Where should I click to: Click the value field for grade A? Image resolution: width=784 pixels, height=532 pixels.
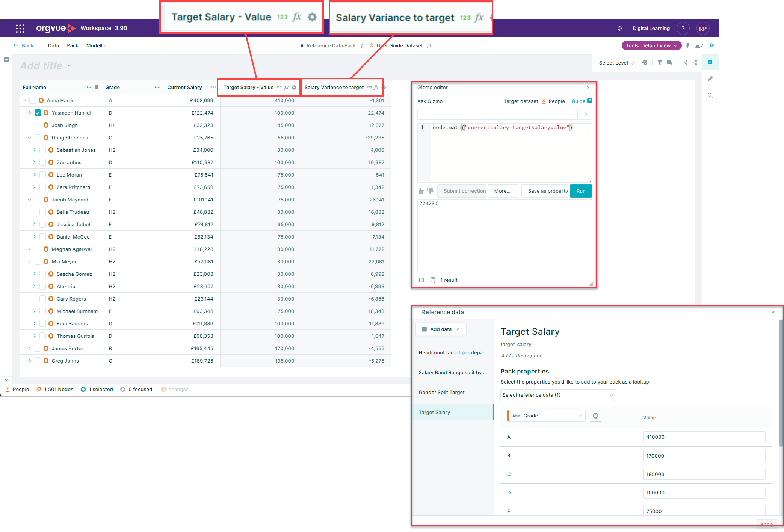[704, 437]
